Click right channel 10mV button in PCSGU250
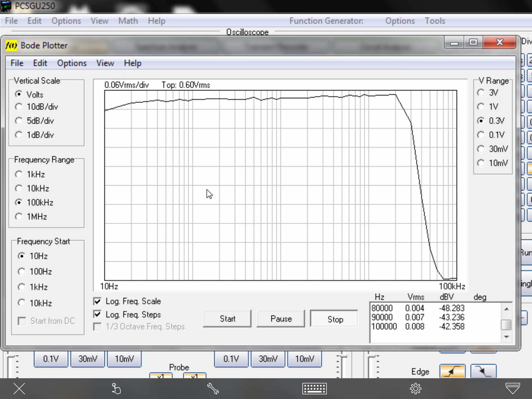The width and height of the screenshot is (532, 399). click(x=305, y=359)
